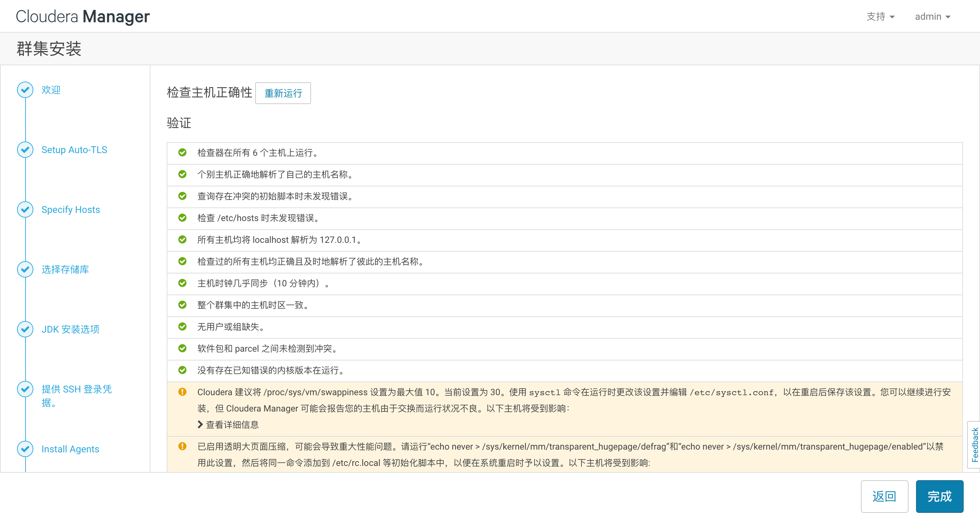Image resolution: width=980 pixels, height=521 pixels.
Task: Click the Setup Auto-TLS step circle icon
Action: tap(25, 149)
